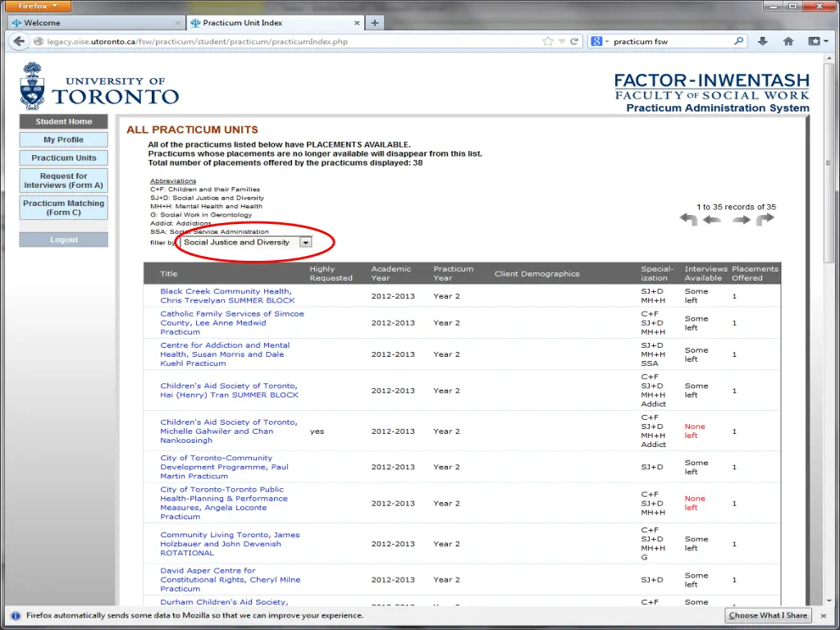Jump to first records page arrow
The width and height of the screenshot is (840, 630).
(x=688, y=219)
